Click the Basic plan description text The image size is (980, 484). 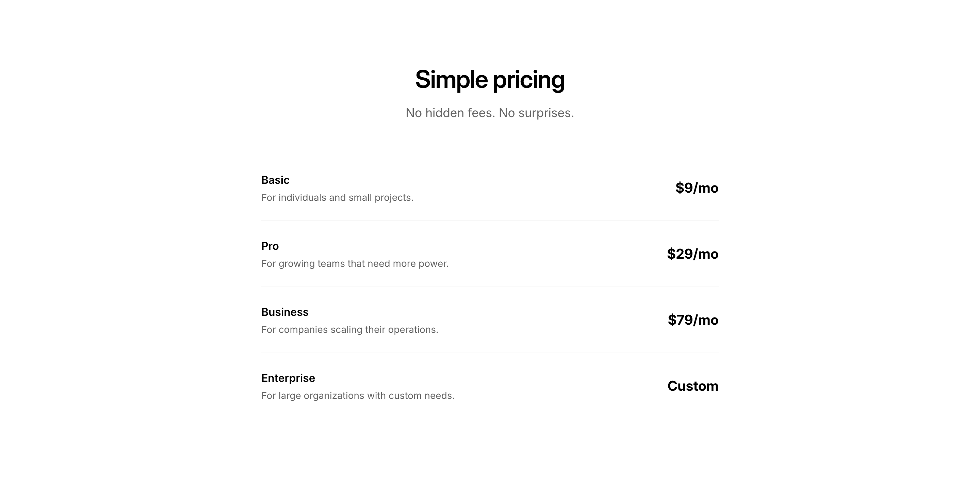[x=337, y=198]
